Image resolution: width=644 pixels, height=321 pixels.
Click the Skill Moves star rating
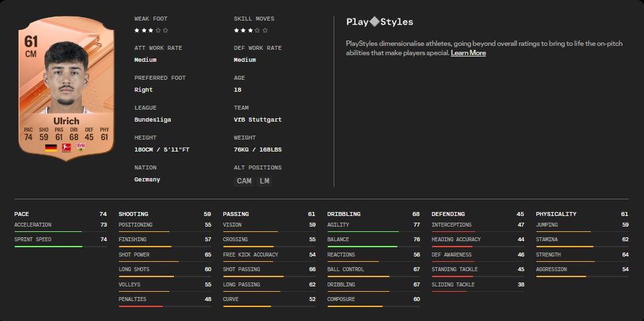click(251, 31)
